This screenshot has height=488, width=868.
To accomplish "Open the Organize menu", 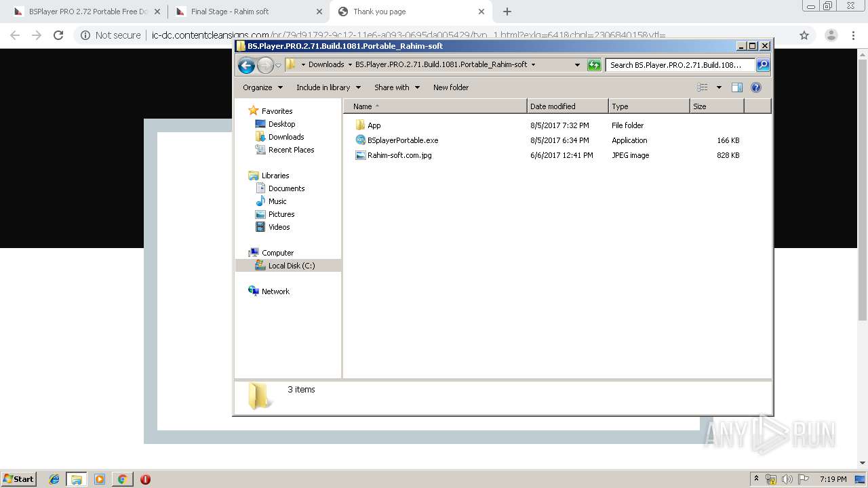I will 262,87.
